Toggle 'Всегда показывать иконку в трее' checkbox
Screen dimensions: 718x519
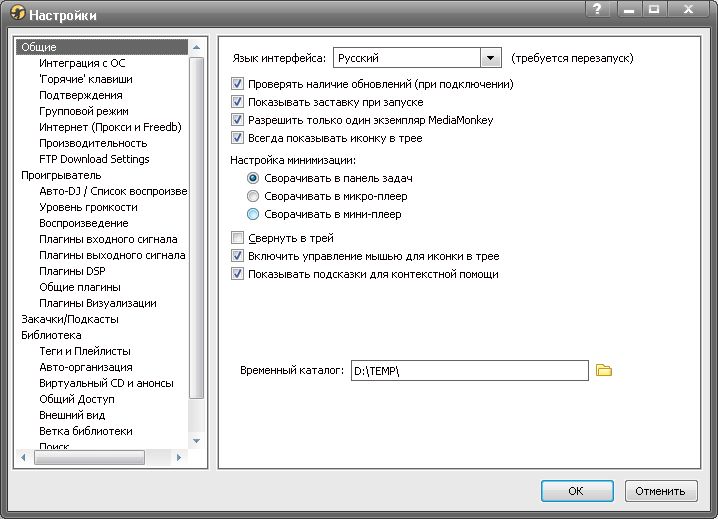tap(238, 138)
